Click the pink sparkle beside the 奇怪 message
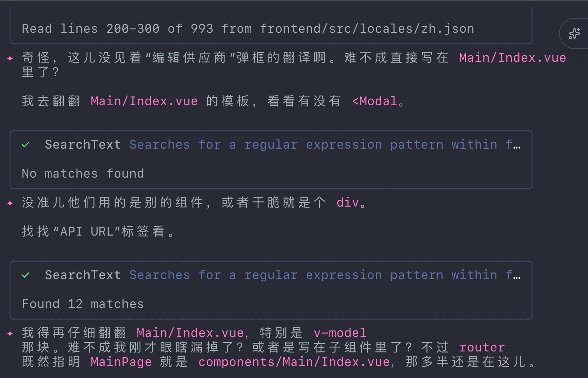The image size is (588, 378). click(10, 58)
